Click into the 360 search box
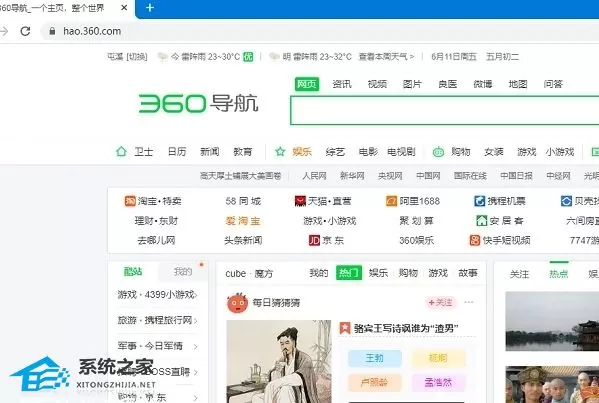Viewport: 599px width, 403px height. coord(444,110)
